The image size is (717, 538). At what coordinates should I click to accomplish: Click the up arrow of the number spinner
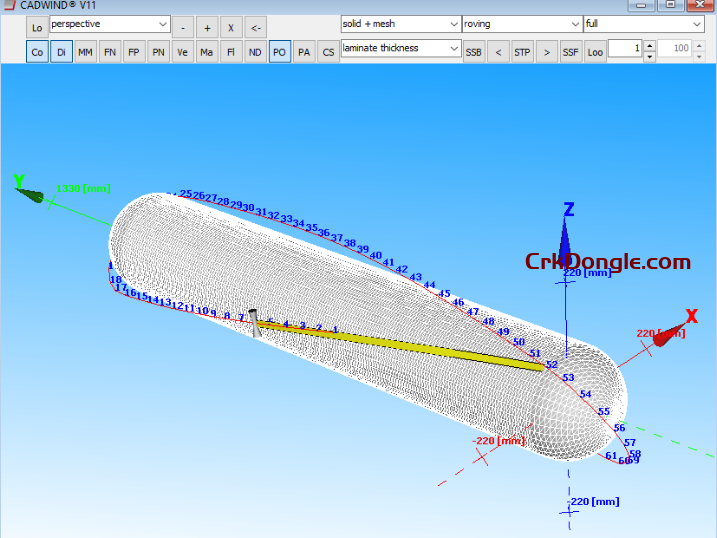tap(649, 45)
